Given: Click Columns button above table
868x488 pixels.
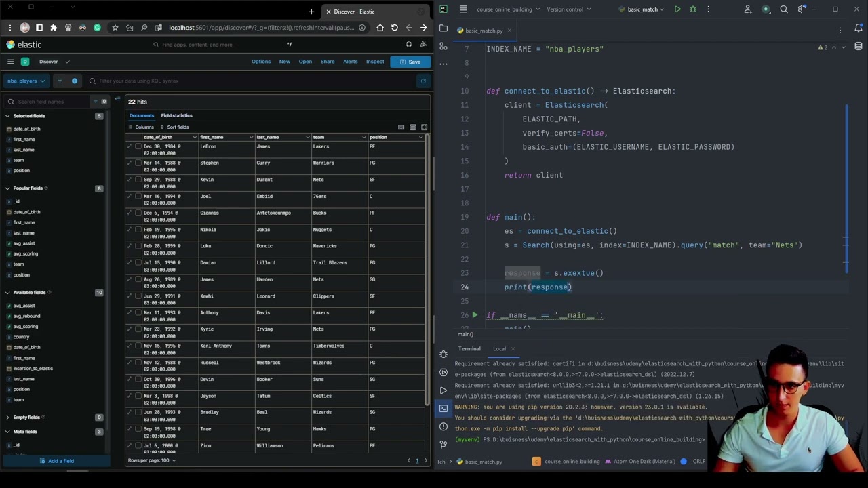Looking at the screenshot, I should (x=141, y=127).
